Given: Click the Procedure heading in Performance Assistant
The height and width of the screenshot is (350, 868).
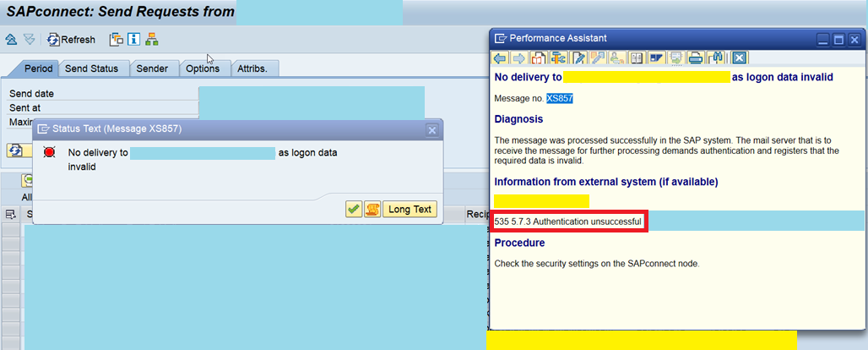Looking at the screenshot, I should pyautogui.click(x=519, y=243).
